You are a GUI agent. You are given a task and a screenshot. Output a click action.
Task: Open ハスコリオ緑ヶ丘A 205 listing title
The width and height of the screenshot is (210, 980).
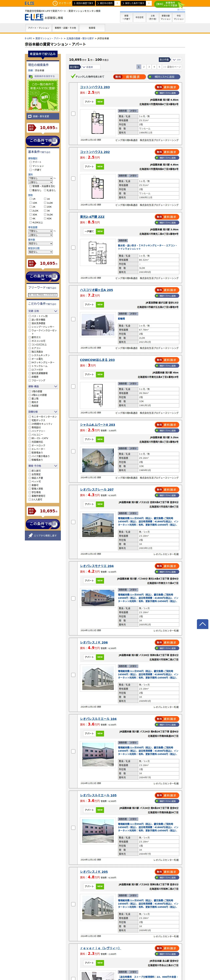96,290
